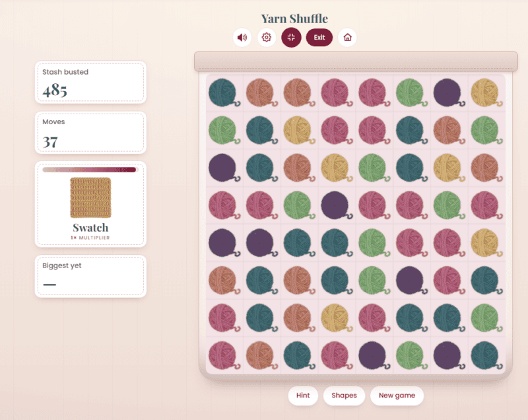
Task: Click the "Yarn Shuffle" game title
Action: pos(294,18)
